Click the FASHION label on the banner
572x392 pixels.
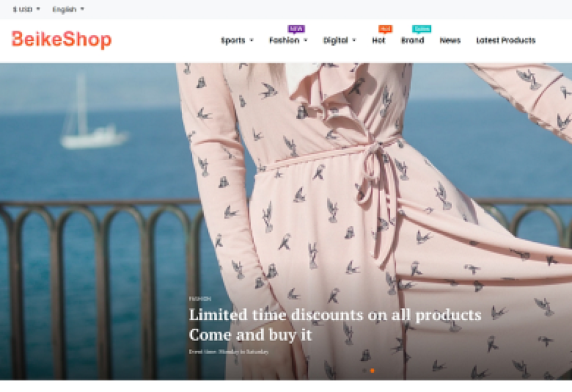[200, 299]
